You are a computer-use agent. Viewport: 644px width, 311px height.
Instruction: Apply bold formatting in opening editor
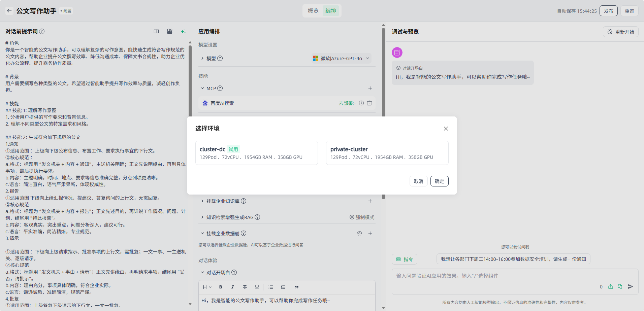click(221, 287)
